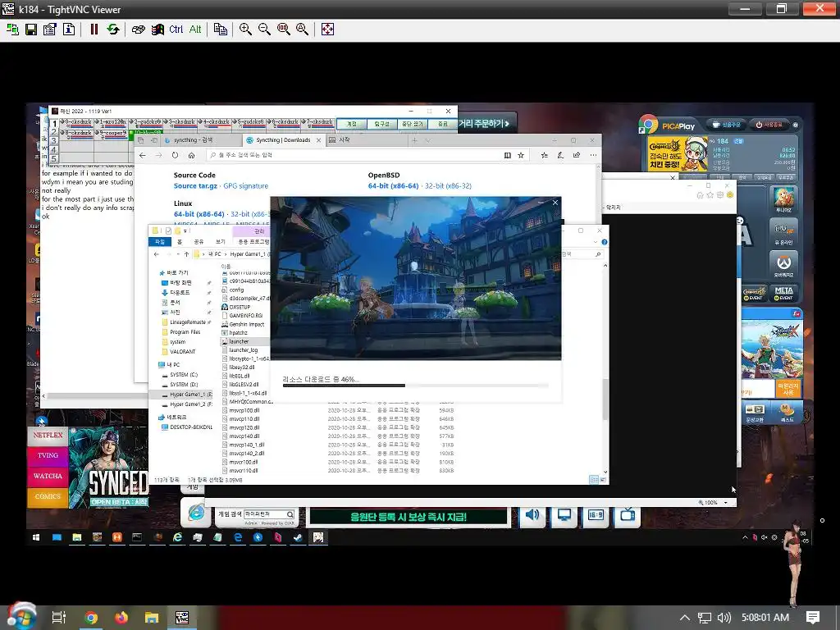Click the TVING shortcut tile
The width and height of the screenshot is (840, 630).
click(48, 455)
